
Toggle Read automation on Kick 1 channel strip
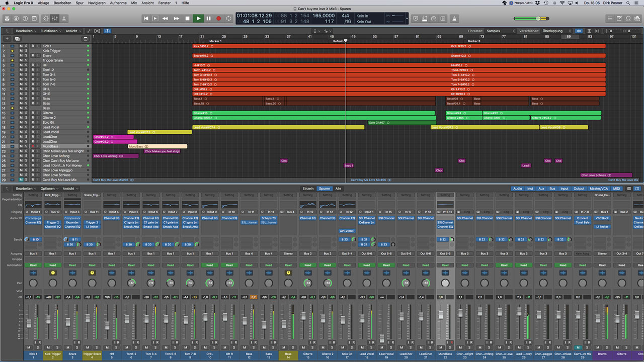click(x=33, y=265)
